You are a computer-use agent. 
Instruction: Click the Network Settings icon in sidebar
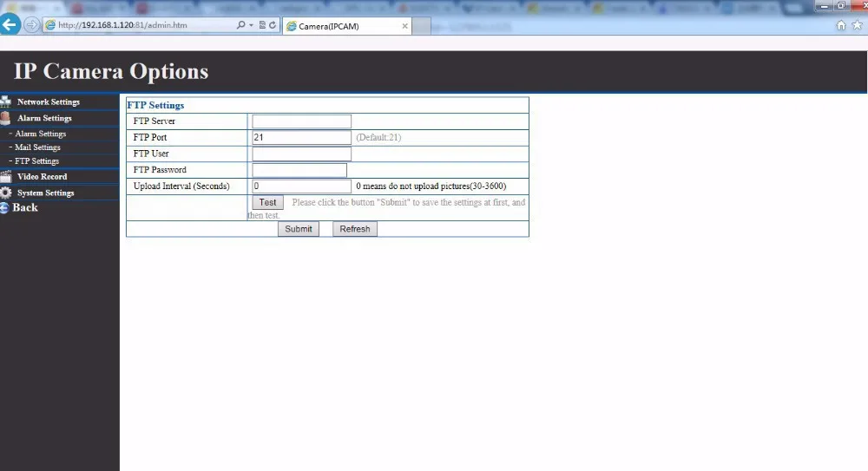point(5,101)
